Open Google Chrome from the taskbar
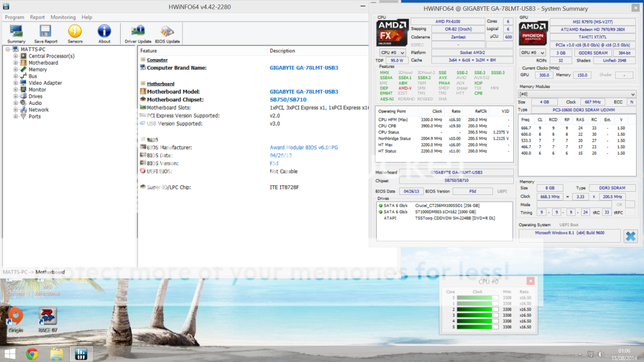 [32, 354]
